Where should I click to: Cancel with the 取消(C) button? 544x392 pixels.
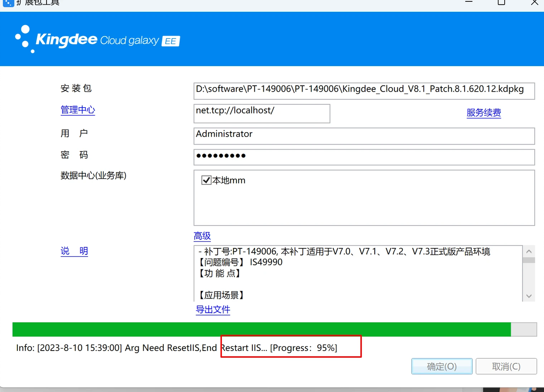point(506,366)
